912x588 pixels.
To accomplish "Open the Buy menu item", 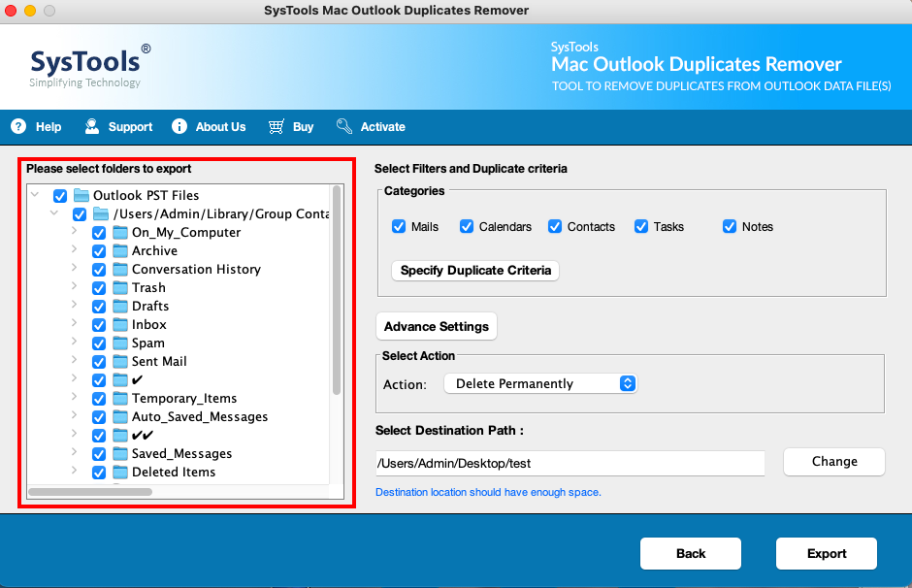I will point(291,126).
